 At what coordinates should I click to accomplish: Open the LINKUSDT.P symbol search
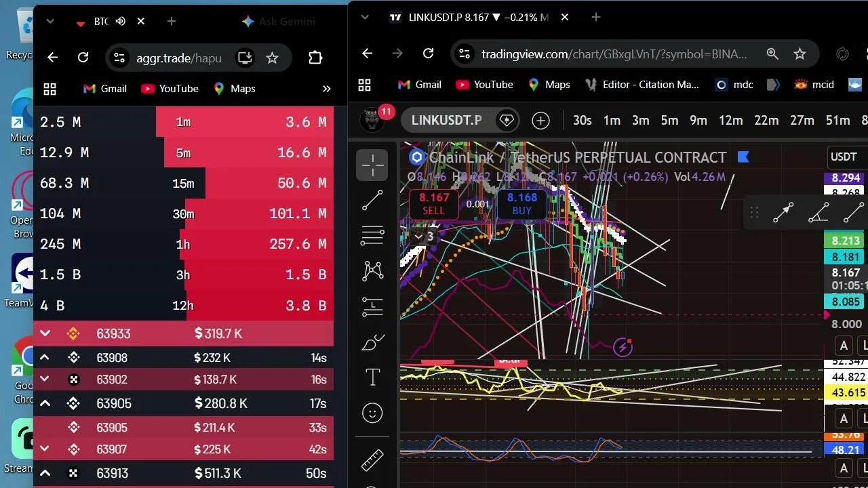[x=446, y=121]
